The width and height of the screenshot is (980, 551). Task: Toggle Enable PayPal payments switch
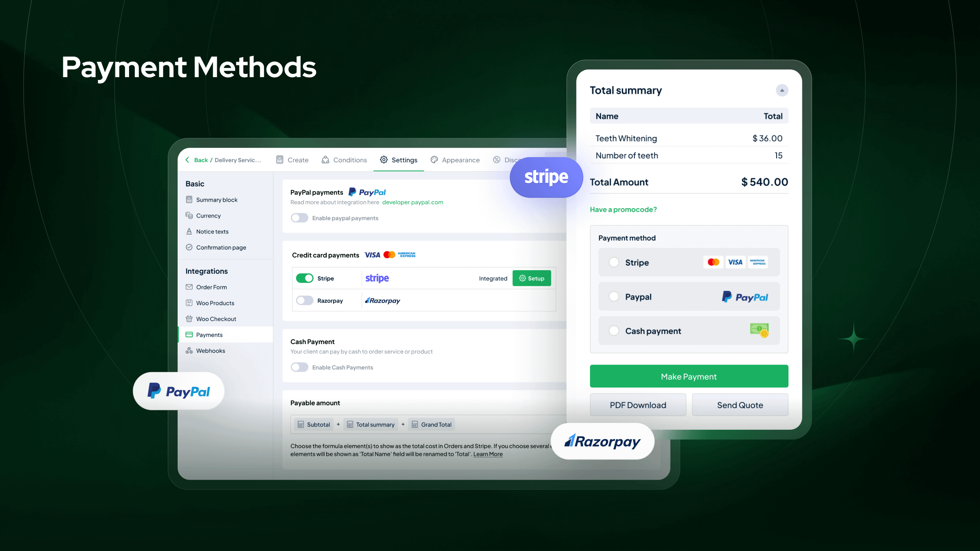tap(299, 218)
